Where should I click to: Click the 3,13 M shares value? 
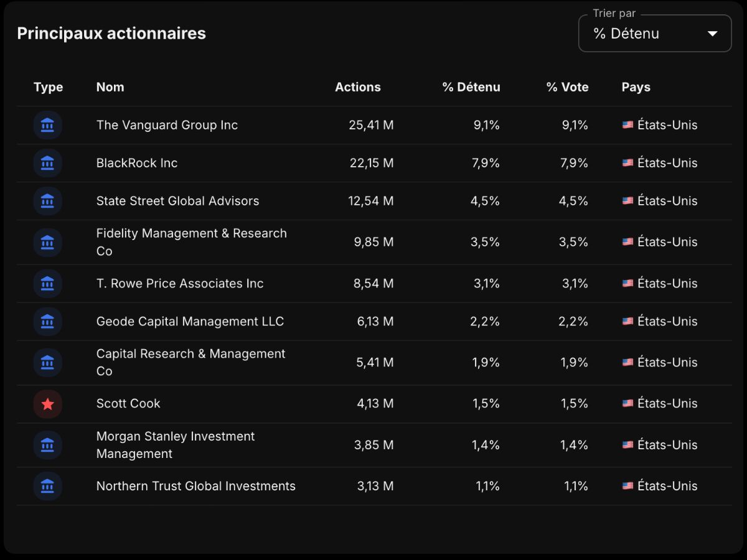pyautogui.click(x=375, y=486)
